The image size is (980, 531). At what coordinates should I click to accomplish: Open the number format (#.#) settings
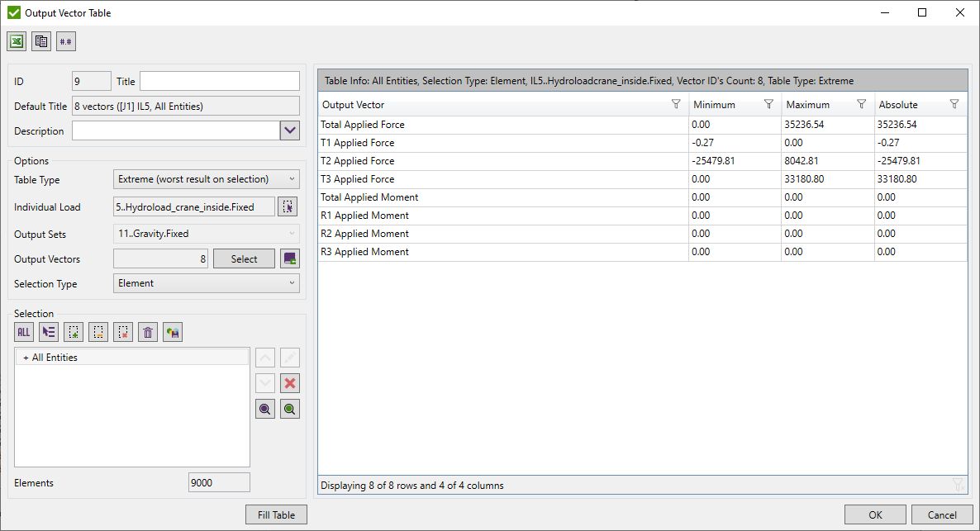point(65,40)
